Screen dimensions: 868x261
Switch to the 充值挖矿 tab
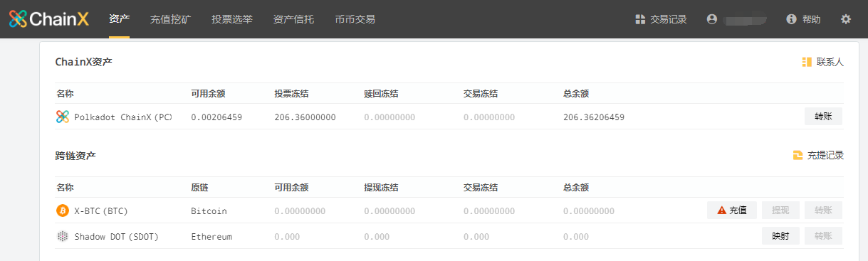pos(171,19)
